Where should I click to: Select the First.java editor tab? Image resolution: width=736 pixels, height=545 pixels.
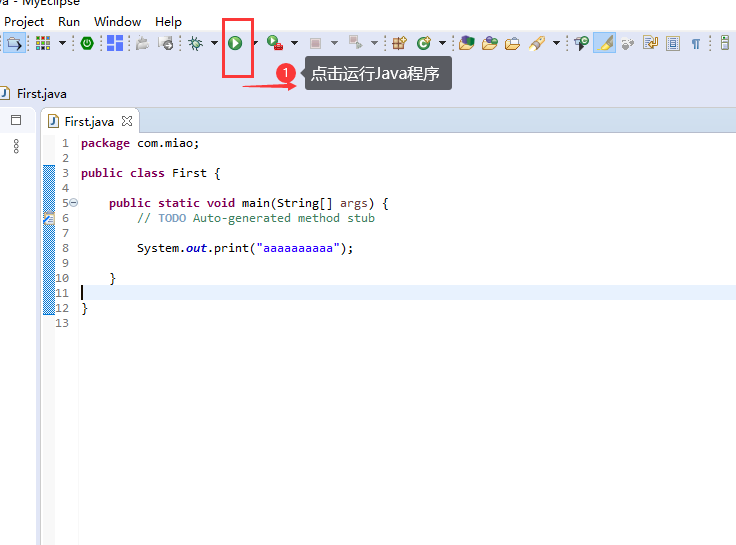[89, 122]
